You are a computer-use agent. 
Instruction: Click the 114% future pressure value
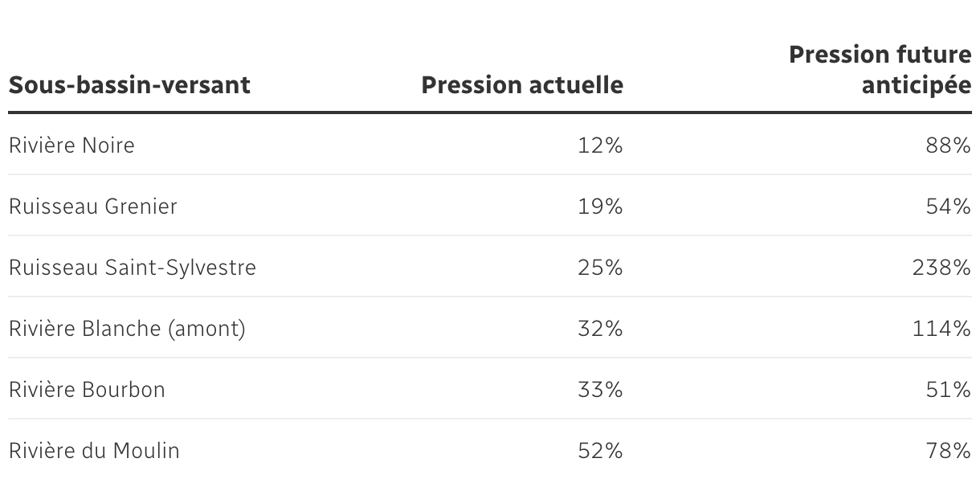pos(942,329)
